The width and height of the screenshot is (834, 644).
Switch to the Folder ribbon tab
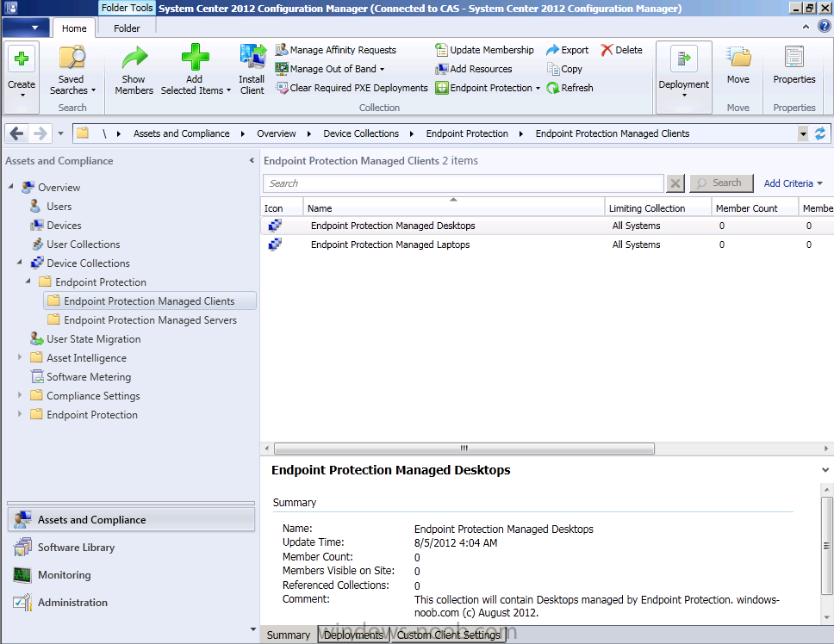click(127, 28)
